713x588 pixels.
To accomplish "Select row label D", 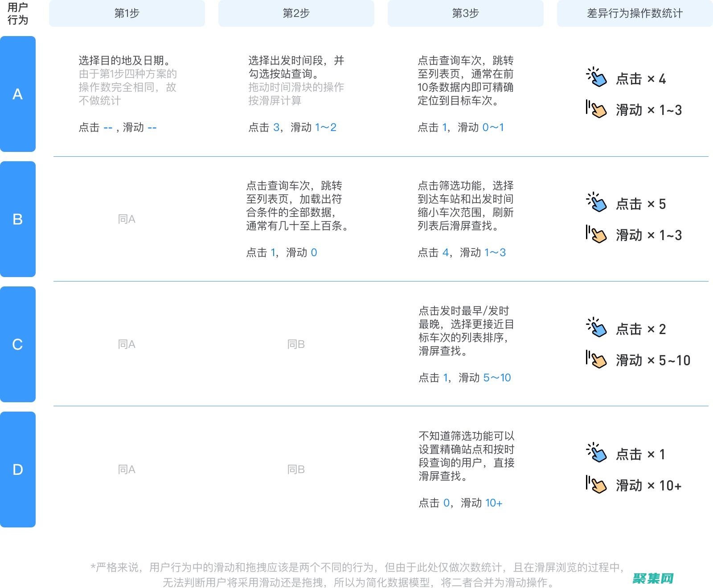I will (18, 470).
